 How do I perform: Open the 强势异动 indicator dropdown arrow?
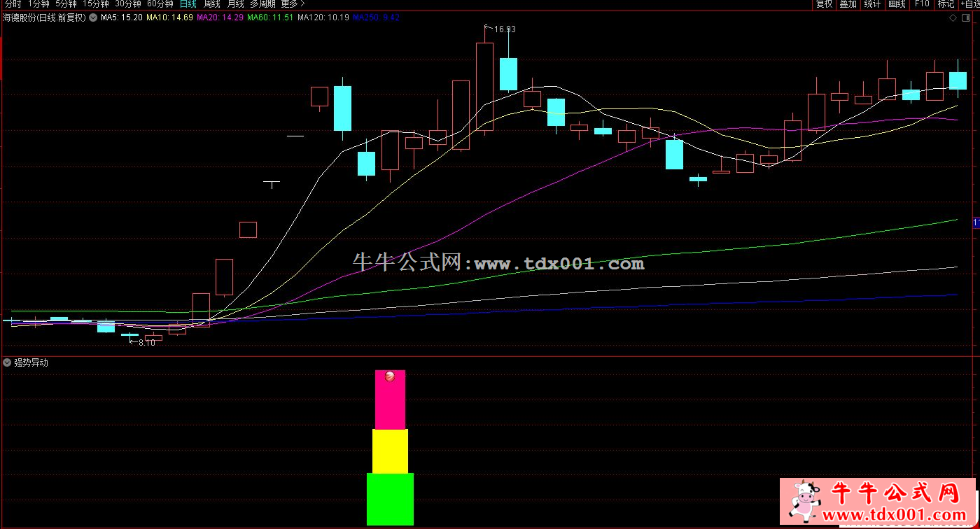(x=7, y=362)
